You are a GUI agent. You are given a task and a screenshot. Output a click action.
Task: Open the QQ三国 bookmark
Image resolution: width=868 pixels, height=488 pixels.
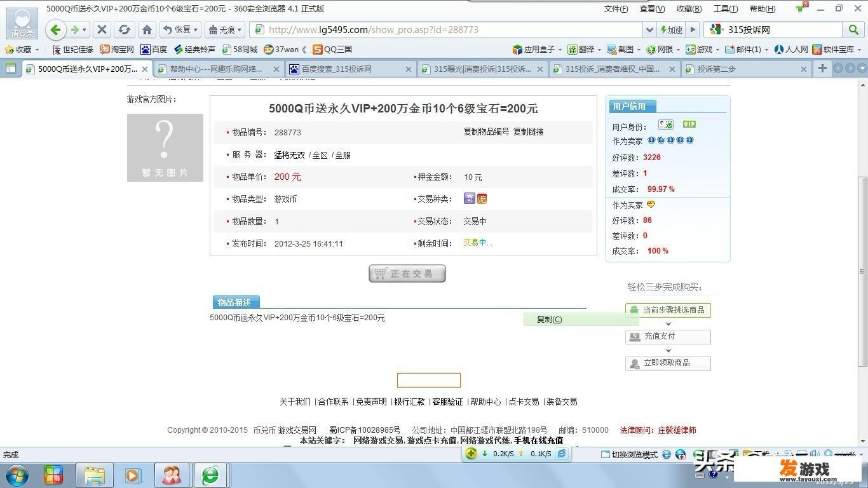[332, 49]
